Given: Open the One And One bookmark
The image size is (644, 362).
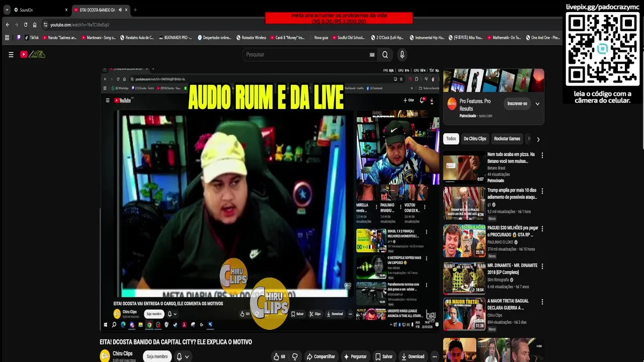Looking at the screenshot, I should point(542,37).
